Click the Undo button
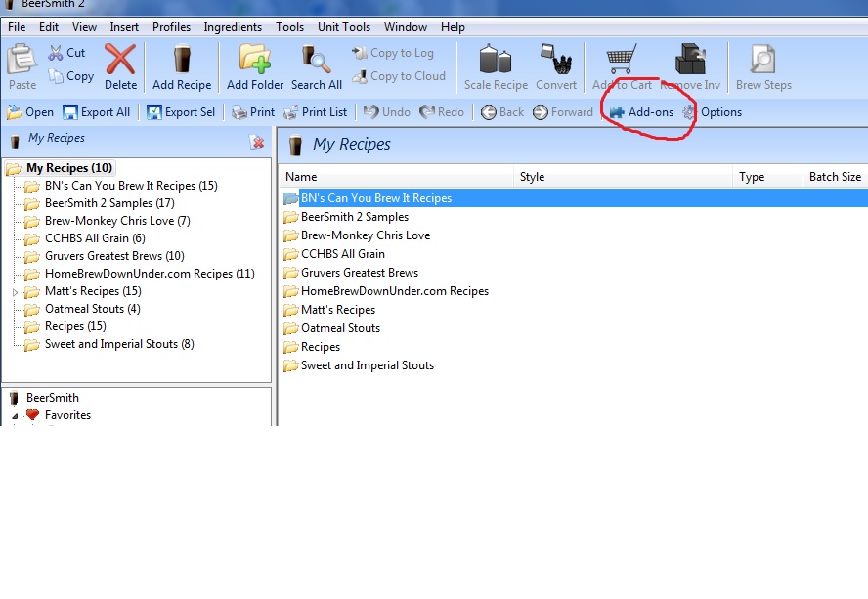This screenshot has width=868, height=599. point(387,112)
